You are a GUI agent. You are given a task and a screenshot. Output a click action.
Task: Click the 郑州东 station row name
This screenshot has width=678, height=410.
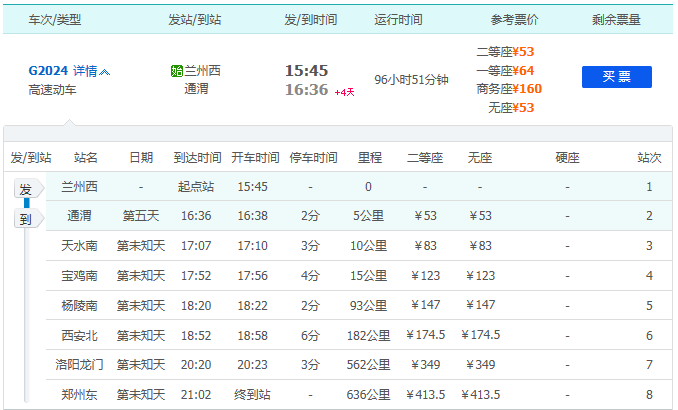(79, 394)
